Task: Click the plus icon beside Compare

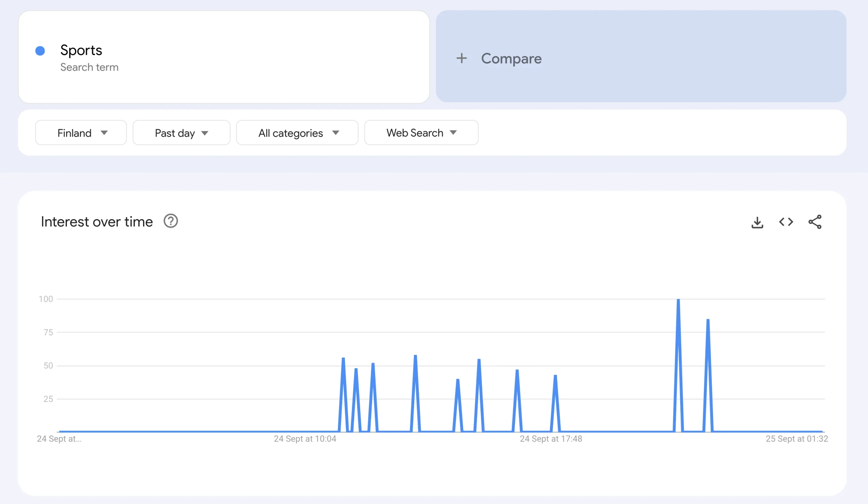Action: pos(461,58)
